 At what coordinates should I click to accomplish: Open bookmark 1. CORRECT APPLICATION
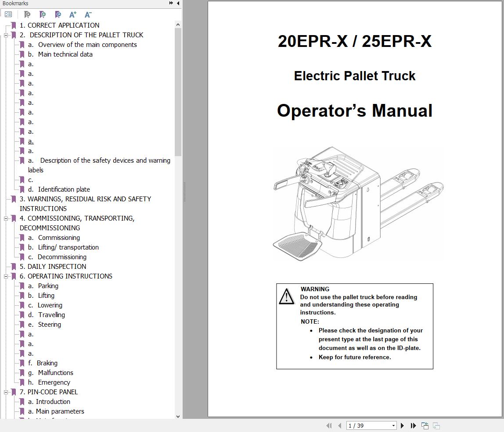point(59,25)
